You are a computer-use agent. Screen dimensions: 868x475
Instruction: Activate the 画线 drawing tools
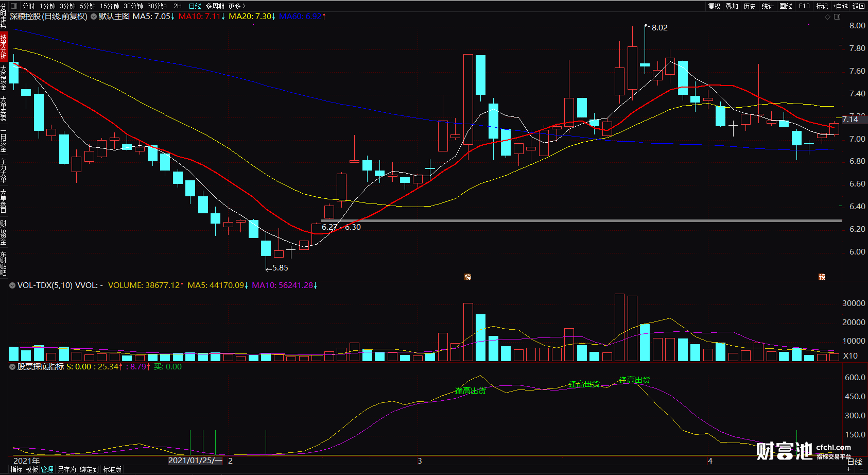coord(786,6)
